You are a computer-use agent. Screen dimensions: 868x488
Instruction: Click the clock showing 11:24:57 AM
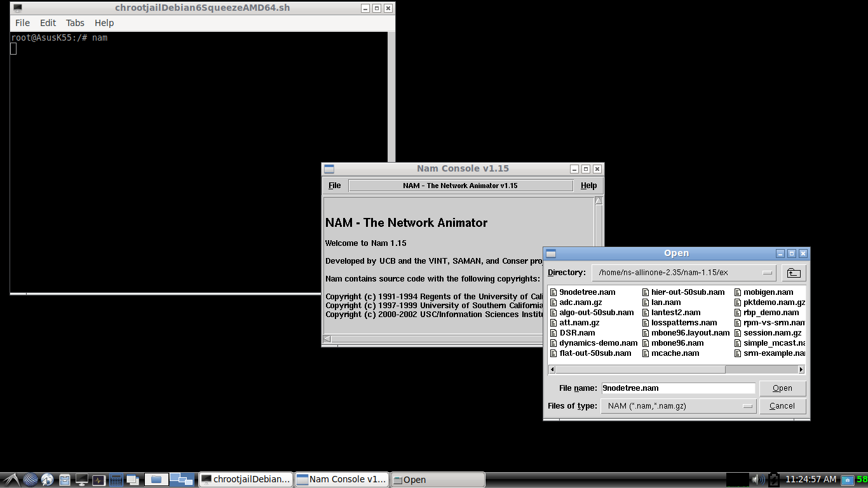click(x=811, y=479)
